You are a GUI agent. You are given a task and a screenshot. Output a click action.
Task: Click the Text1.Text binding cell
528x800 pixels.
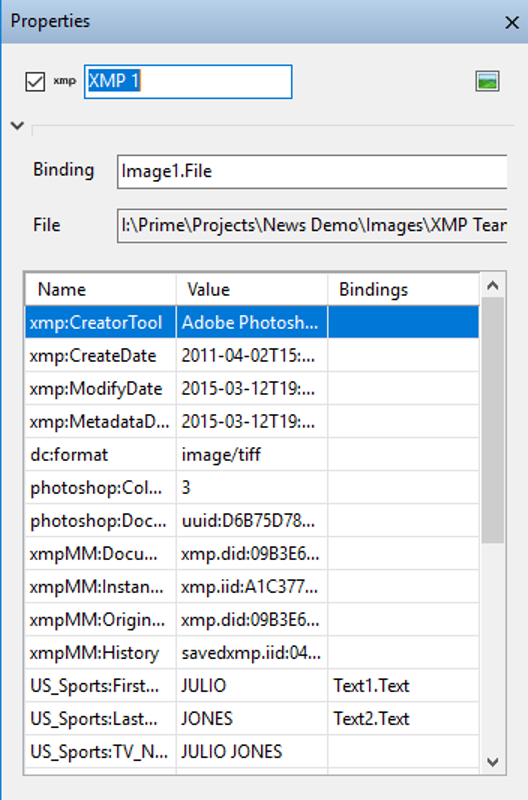pos(404,686)
